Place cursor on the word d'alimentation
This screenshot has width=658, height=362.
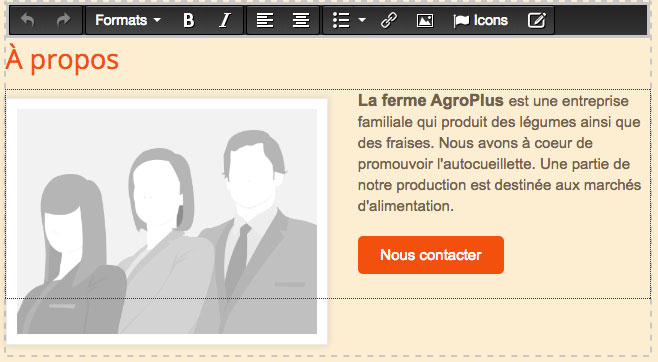[x=405, y=206]
